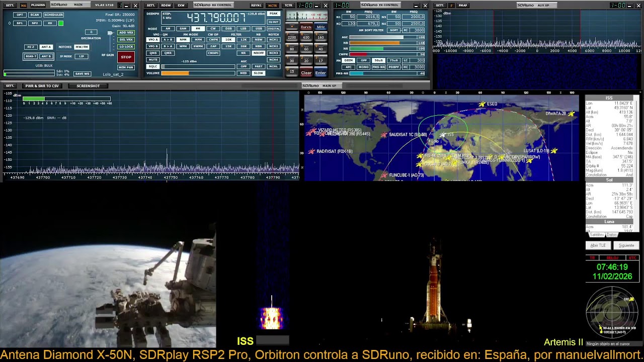Click the RSYN1 button
Image resolution: width=644 pixels, height=362 pixels.
click(x=256, y=5)
